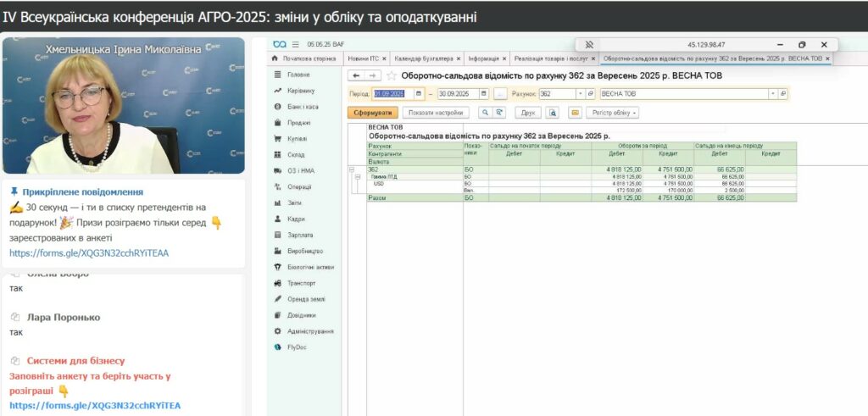The height and width of the screenshot is (416, 868).
Task: Open print preview icon next to Друк
Action: pyautogui.click(x=553, y=112)
